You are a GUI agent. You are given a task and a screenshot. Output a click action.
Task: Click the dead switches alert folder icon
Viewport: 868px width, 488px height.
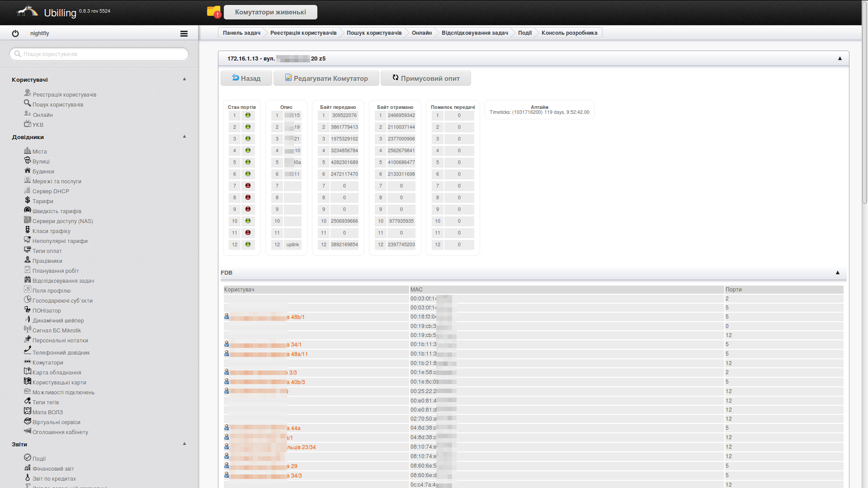coord(213,12)
